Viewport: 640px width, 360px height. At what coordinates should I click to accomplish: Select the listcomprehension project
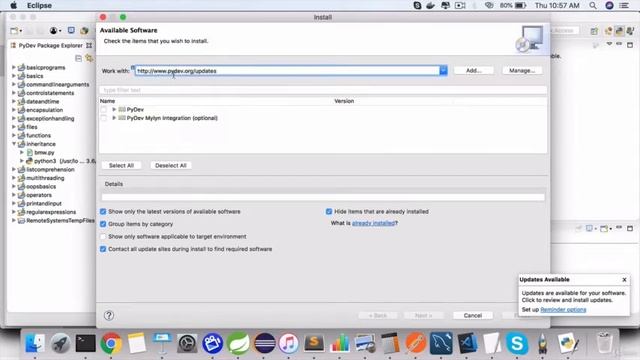click(50, 169)
